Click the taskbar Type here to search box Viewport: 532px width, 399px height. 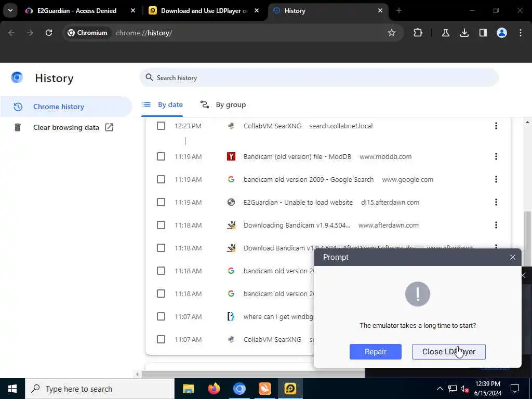point(100,389)
